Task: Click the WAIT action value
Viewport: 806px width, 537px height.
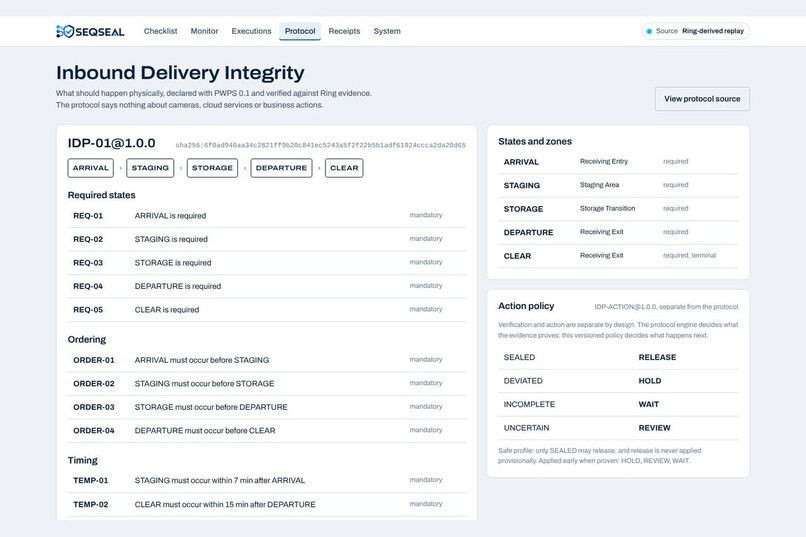Action: 648,404
